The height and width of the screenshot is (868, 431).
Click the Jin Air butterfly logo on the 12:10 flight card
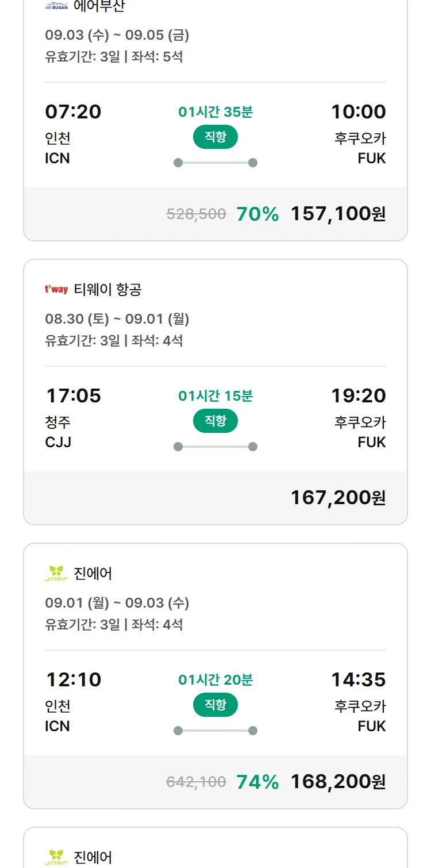[x=56, y=573]
